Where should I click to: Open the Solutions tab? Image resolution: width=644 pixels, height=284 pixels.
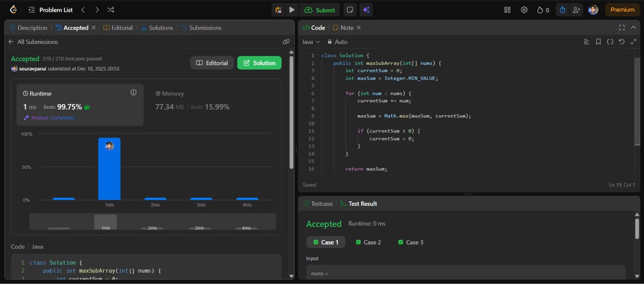[x=157, y=27]
